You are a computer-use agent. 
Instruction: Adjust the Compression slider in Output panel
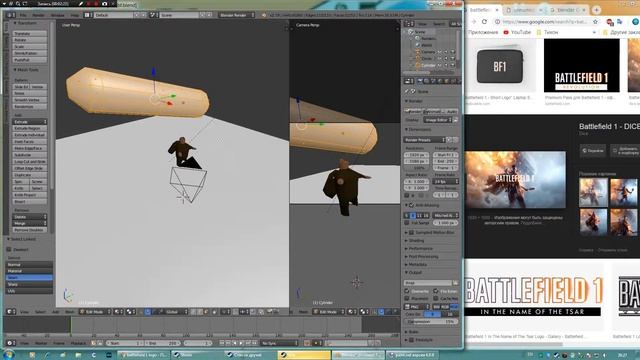[431, 322]
